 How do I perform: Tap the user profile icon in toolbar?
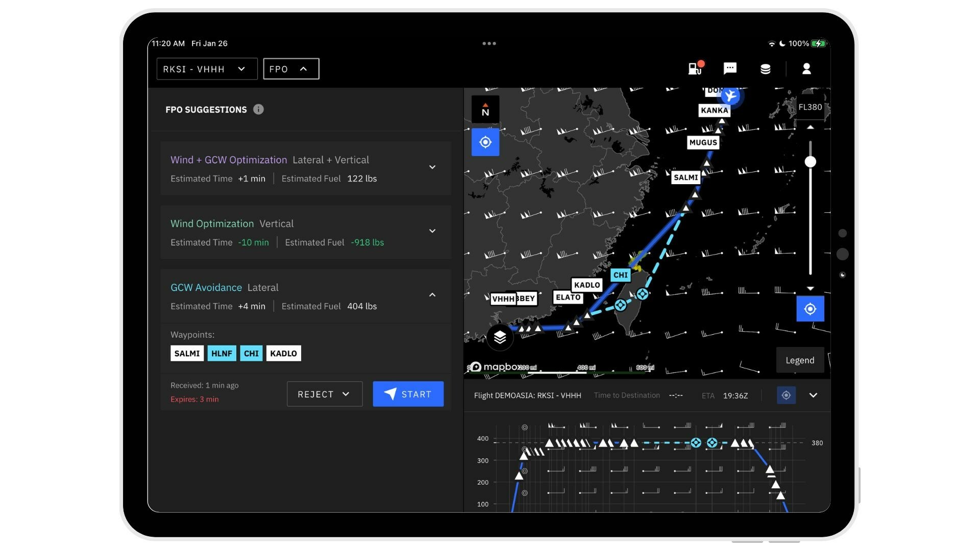coord(805,69)
